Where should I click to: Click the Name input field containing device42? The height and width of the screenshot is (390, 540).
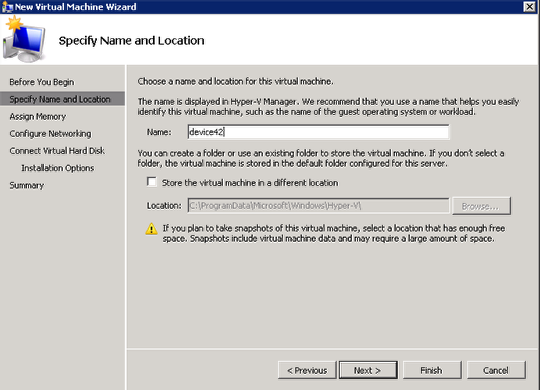[x=319, y=132]
